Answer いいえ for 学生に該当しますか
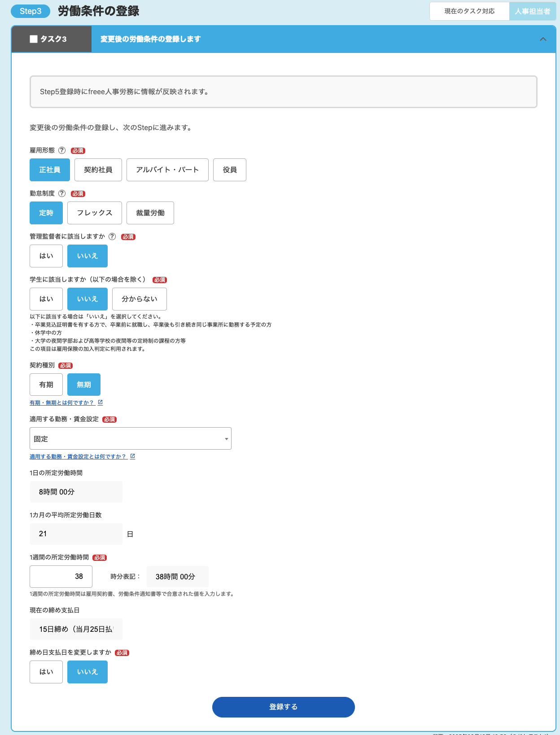The image size is (560, 735). (87, 299)
